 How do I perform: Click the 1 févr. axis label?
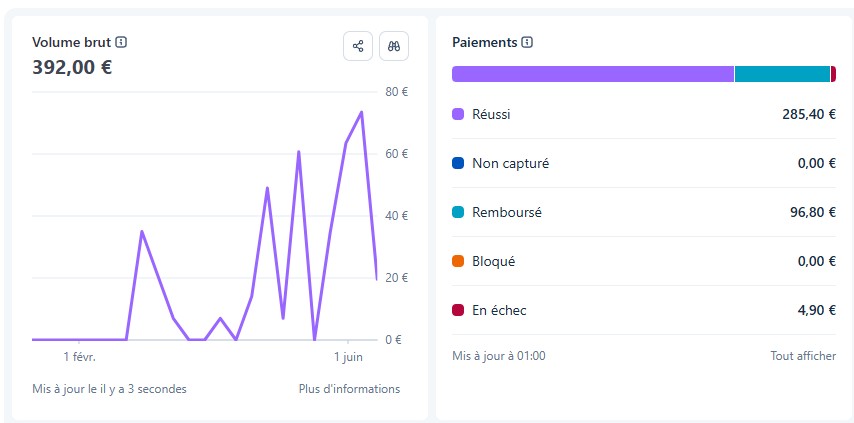[80, 357]
